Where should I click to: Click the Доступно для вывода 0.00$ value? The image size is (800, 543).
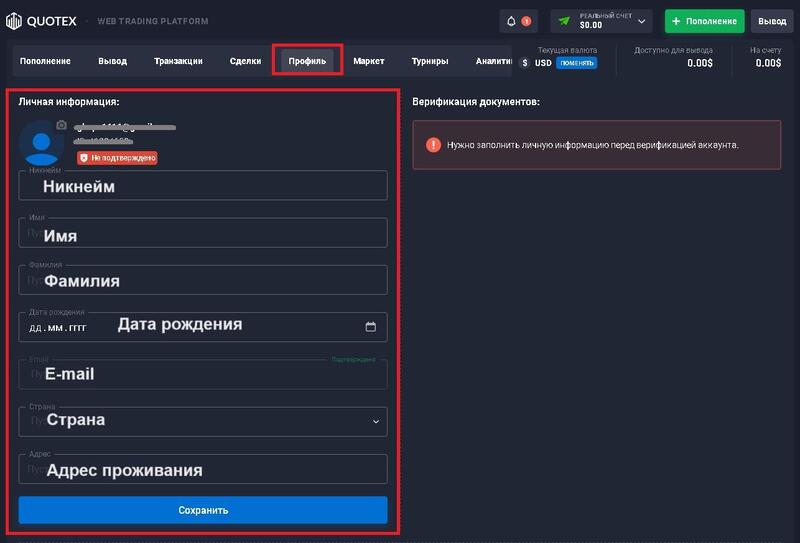699,63
